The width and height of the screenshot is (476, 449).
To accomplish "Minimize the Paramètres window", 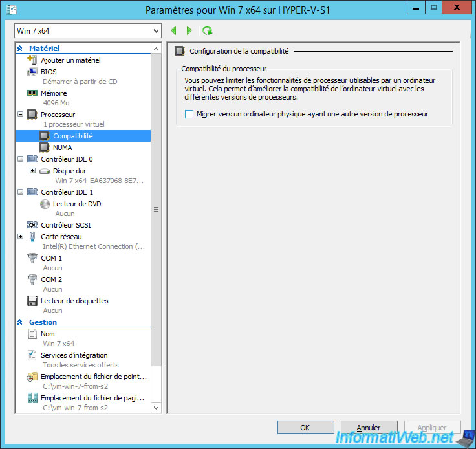I will coord(416,7).
